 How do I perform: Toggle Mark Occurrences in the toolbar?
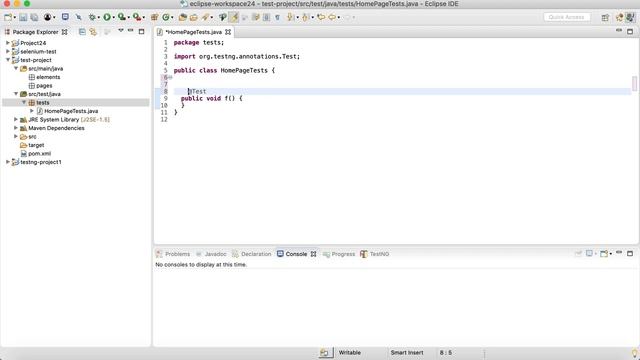click(234, 17)
